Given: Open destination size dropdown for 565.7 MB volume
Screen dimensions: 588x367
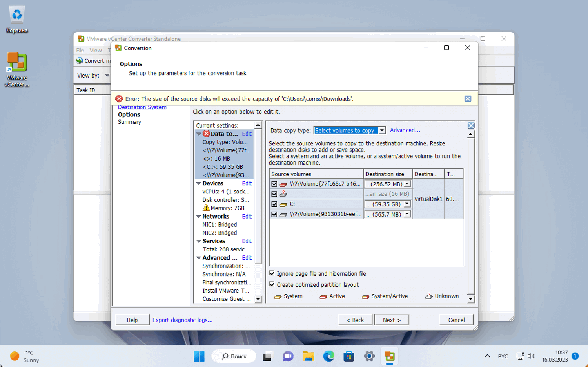Looking at the screenshot, I should point(407,214).
